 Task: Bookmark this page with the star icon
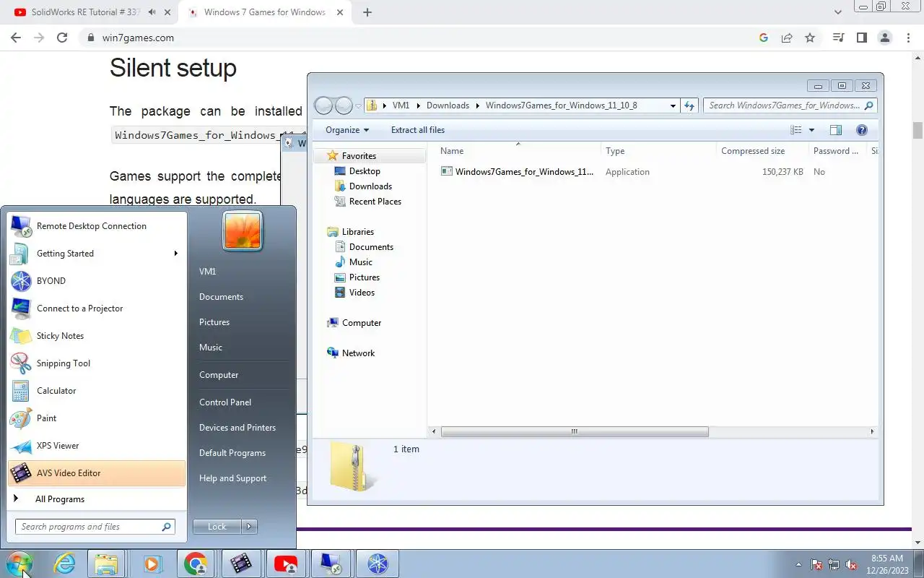[810, 38]
